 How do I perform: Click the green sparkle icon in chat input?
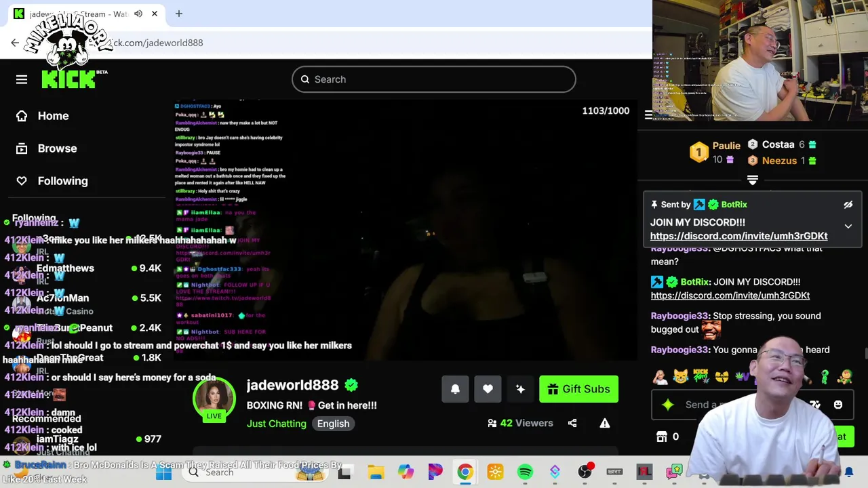coord(668,405)
